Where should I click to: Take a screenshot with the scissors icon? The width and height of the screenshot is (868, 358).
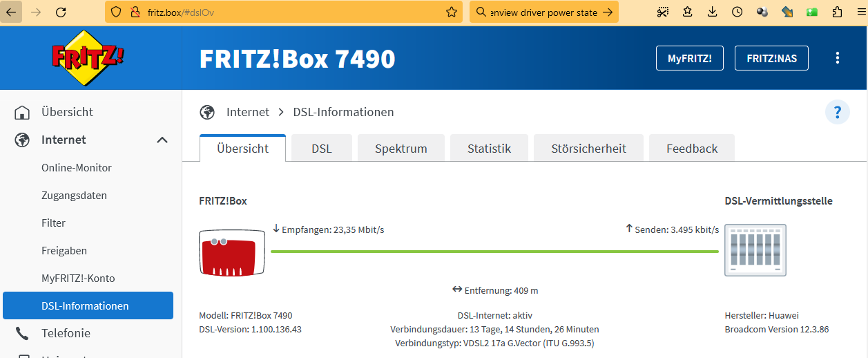tap(663, 12)
